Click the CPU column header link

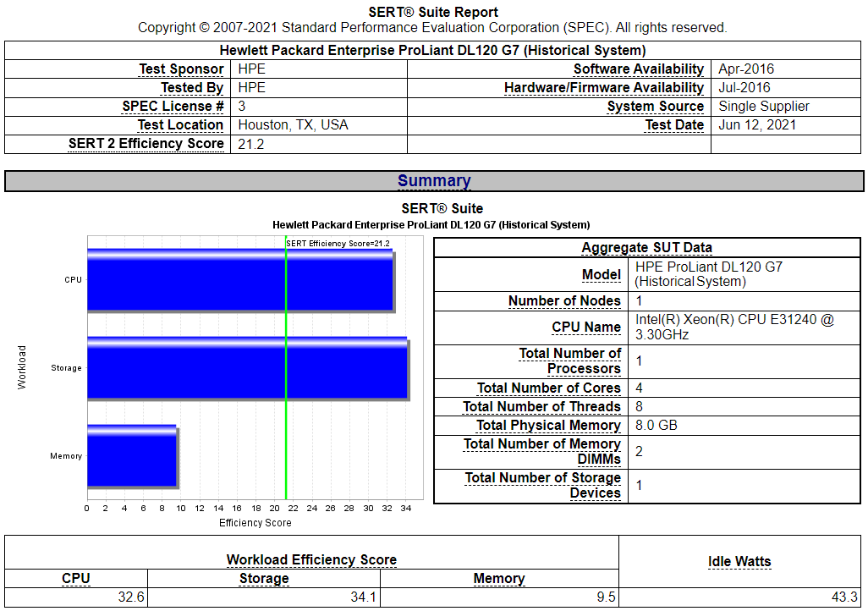76,578
